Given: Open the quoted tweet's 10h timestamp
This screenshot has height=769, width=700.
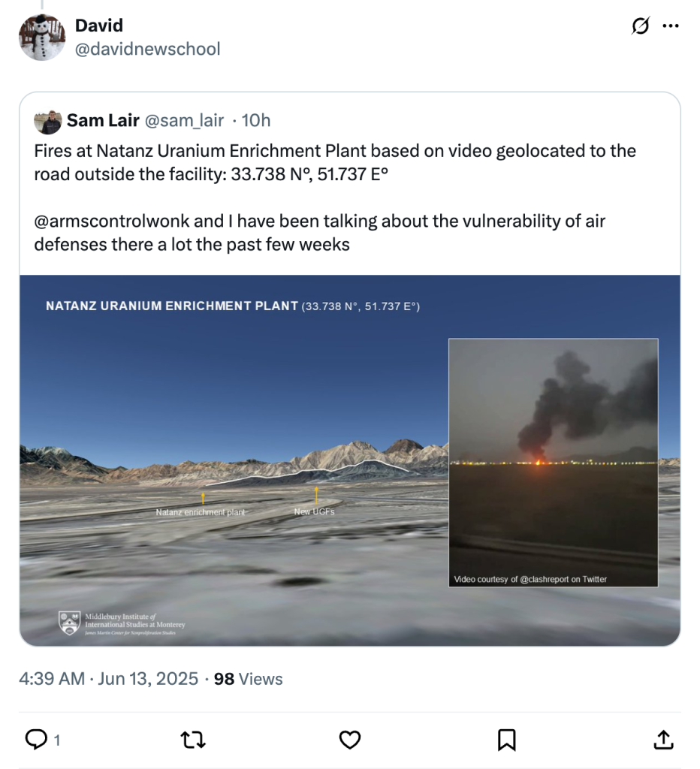Looking at the screenshot, I should (x=256, y=121).
